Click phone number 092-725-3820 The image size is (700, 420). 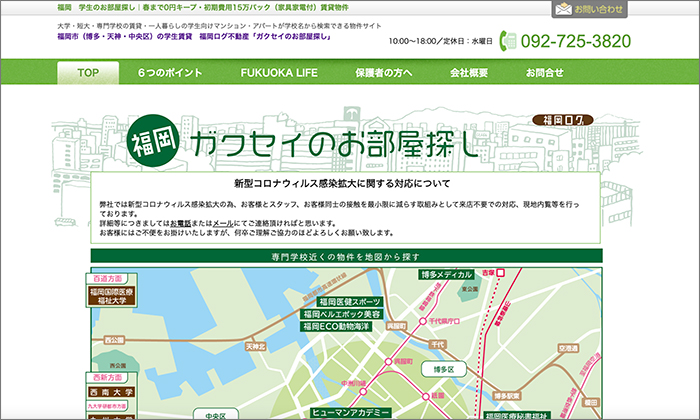click(576, 41)
